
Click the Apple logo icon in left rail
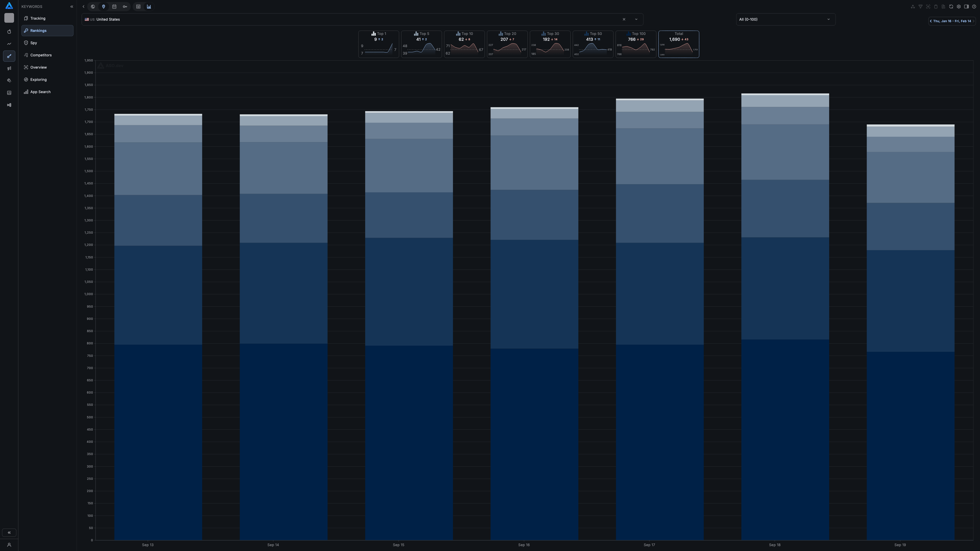(x=9, y=32)
